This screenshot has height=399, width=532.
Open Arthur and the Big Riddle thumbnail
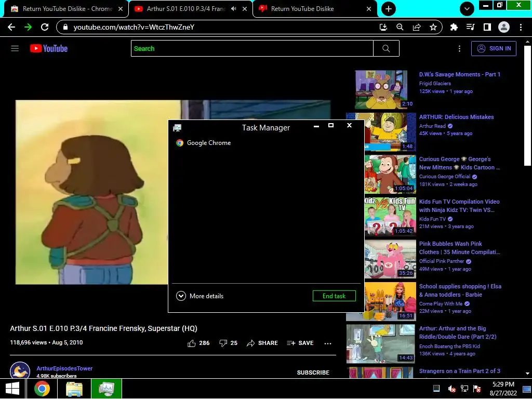coord(380,344)
